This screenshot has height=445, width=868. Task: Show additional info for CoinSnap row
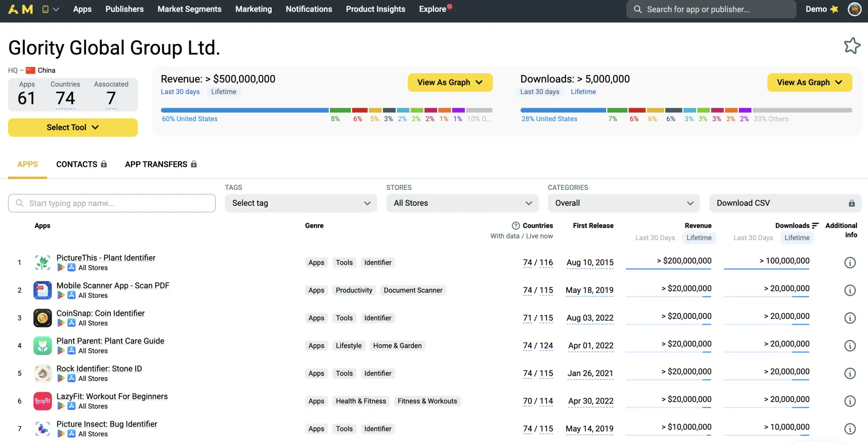[x=850, y=318]
